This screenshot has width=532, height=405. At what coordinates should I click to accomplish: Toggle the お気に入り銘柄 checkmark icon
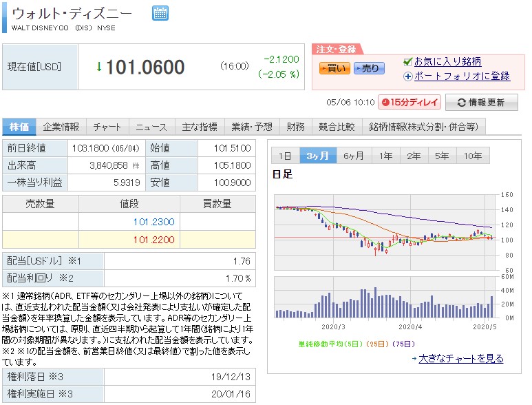(x=407, y=61)
